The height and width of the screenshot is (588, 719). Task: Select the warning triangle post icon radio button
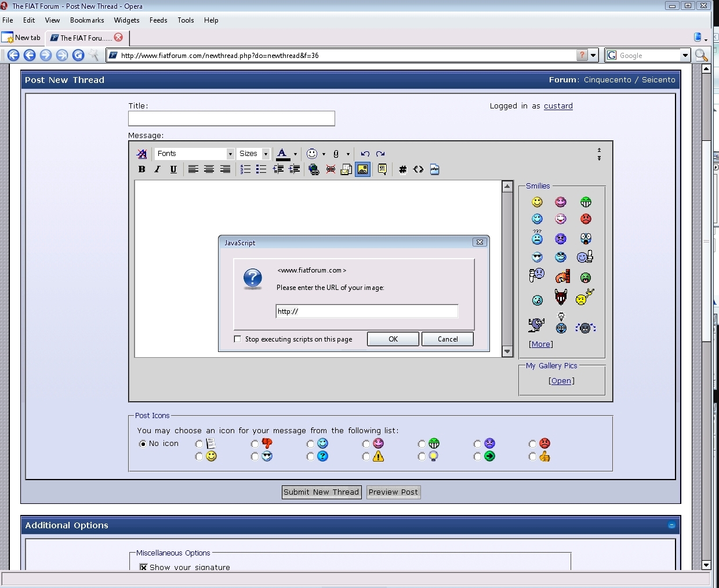pos(366,456)
